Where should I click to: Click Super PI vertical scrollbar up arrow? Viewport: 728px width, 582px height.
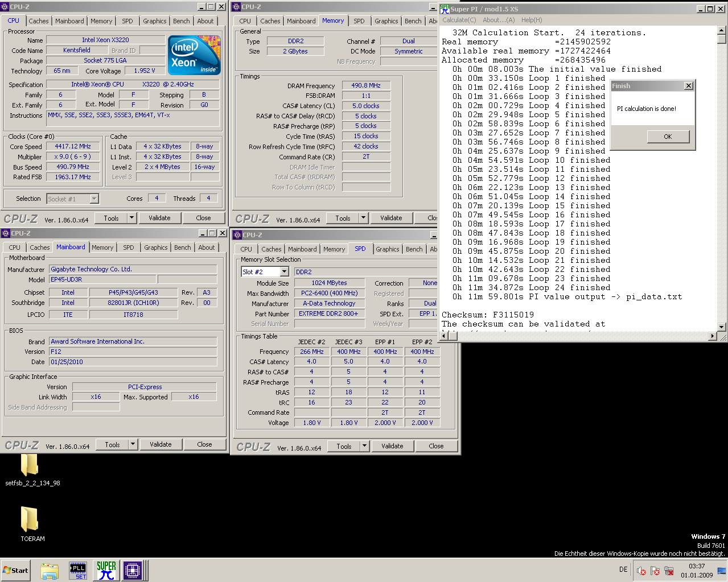[x=722, y=30]
